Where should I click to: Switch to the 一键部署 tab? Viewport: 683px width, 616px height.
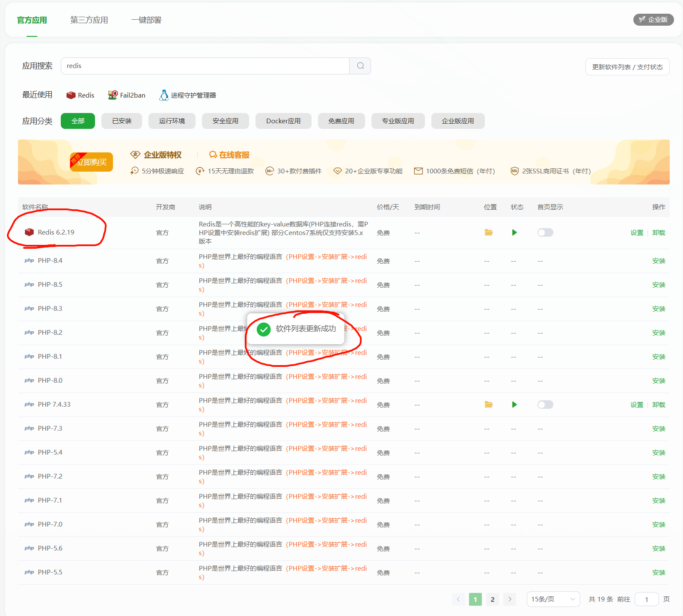[146, 20]
